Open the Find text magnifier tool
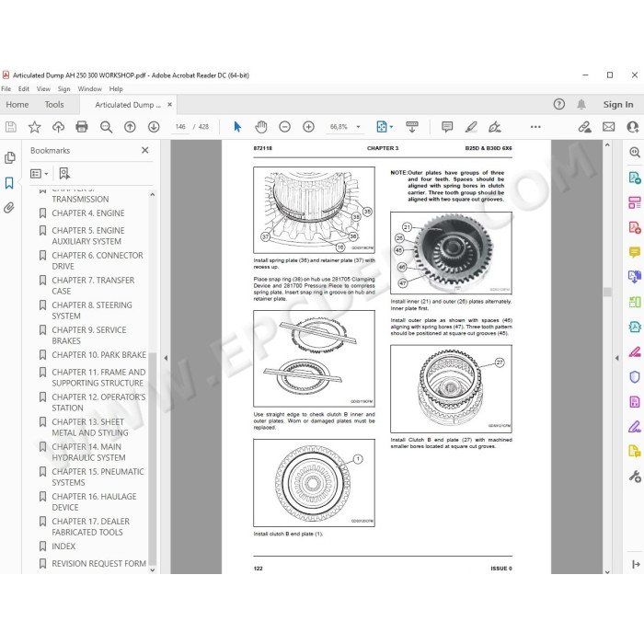644x644 pixels. point(106,127)
